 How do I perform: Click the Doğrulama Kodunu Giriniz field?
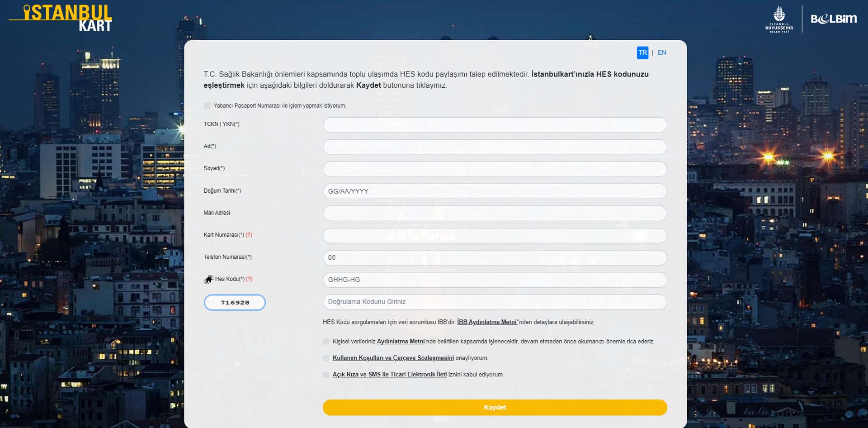point(495,302)
